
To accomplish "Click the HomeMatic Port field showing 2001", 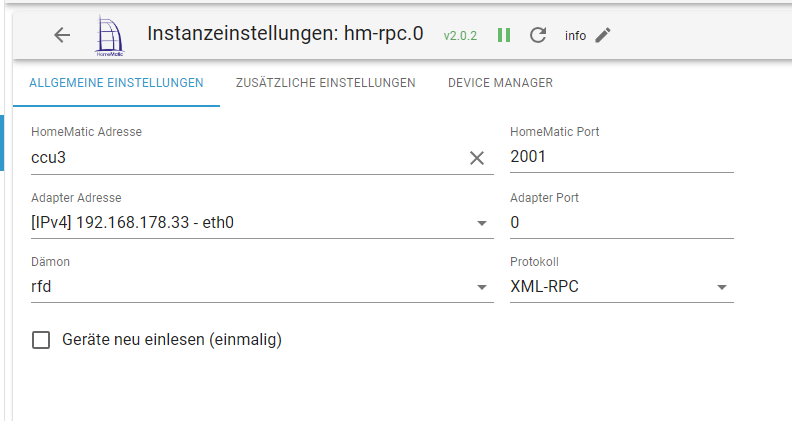I will point(621,157).
